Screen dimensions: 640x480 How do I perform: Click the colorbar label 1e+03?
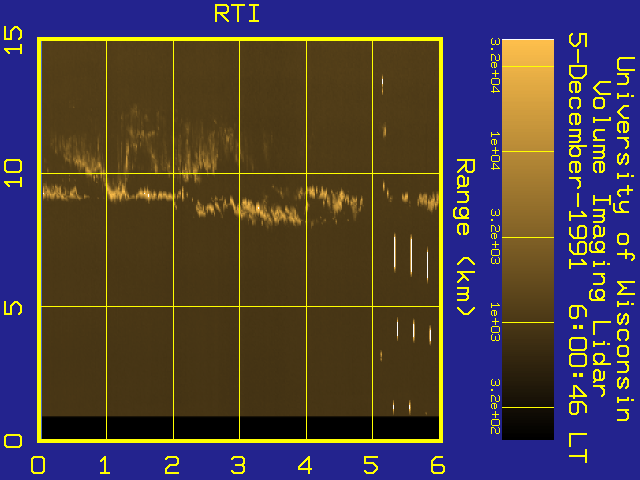click(x=495, y=322)
